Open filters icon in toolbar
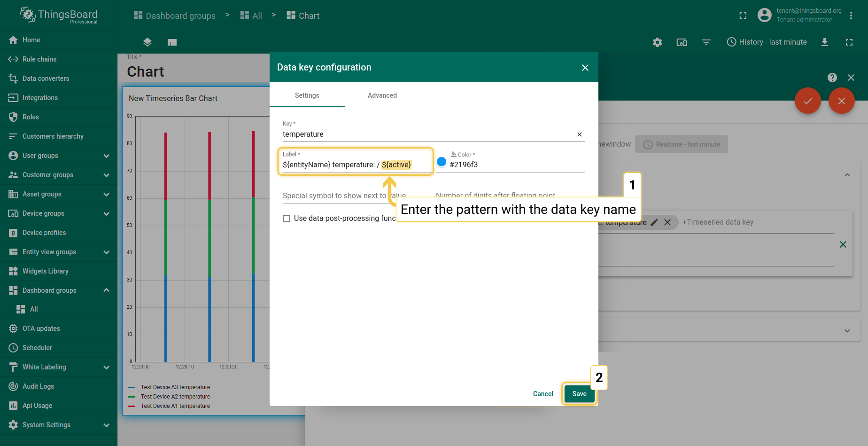Screen dimensions: 868x446 [x=706, y=42]
